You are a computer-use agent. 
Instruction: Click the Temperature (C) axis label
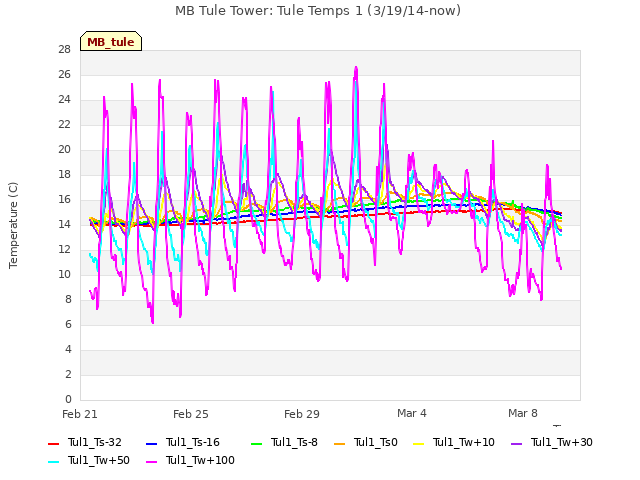pyautogui.click(x=13, y=225)
